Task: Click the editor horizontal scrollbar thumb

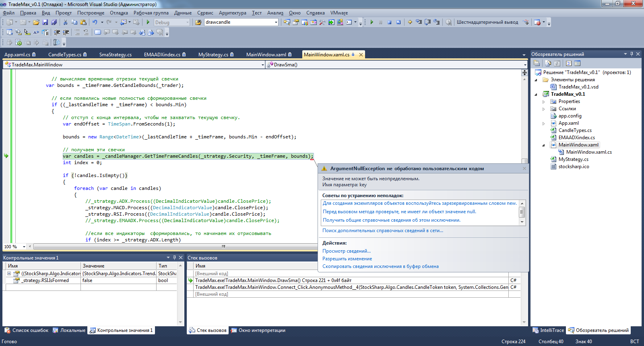Action: (x=223, y=247)
